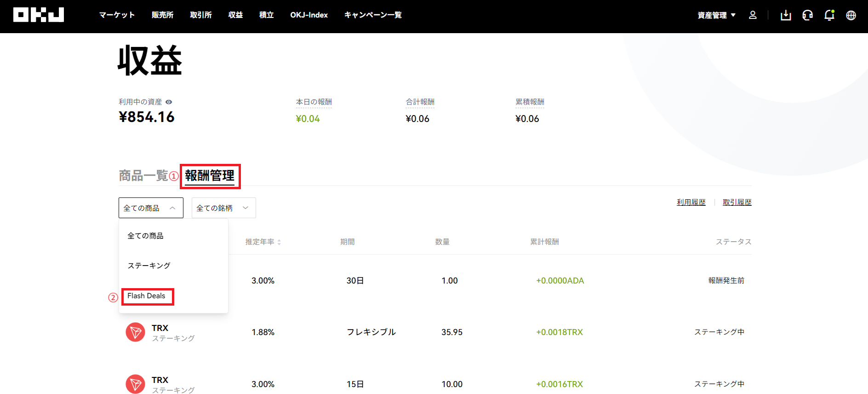
Task: Click the download app icon
Action: 786,15
